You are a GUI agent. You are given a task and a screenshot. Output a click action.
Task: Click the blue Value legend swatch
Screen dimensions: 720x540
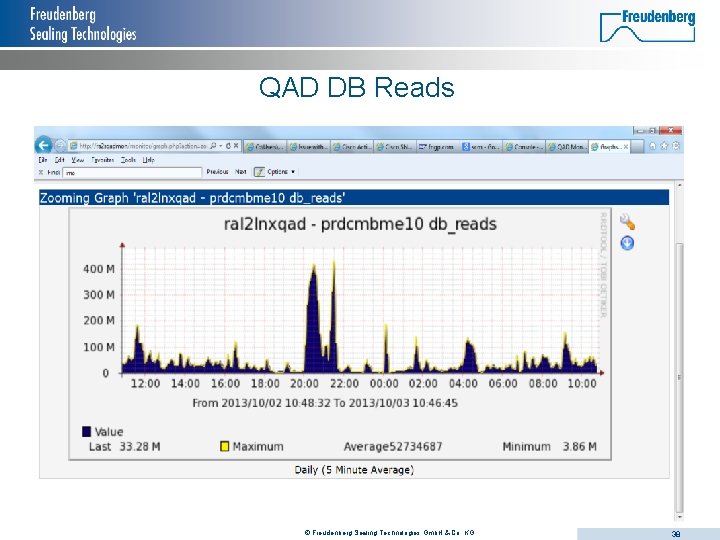[x=86, y=432]
